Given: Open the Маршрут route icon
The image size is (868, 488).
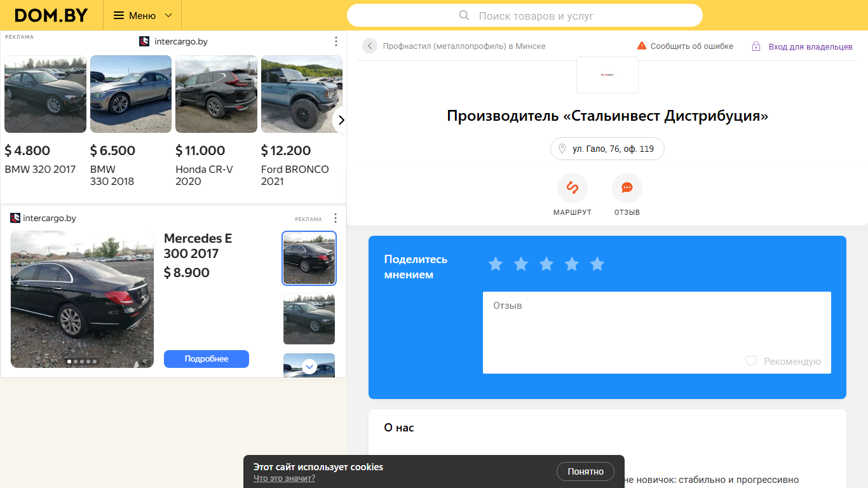Looking at the screenshot, I should [x=573, y=188].
